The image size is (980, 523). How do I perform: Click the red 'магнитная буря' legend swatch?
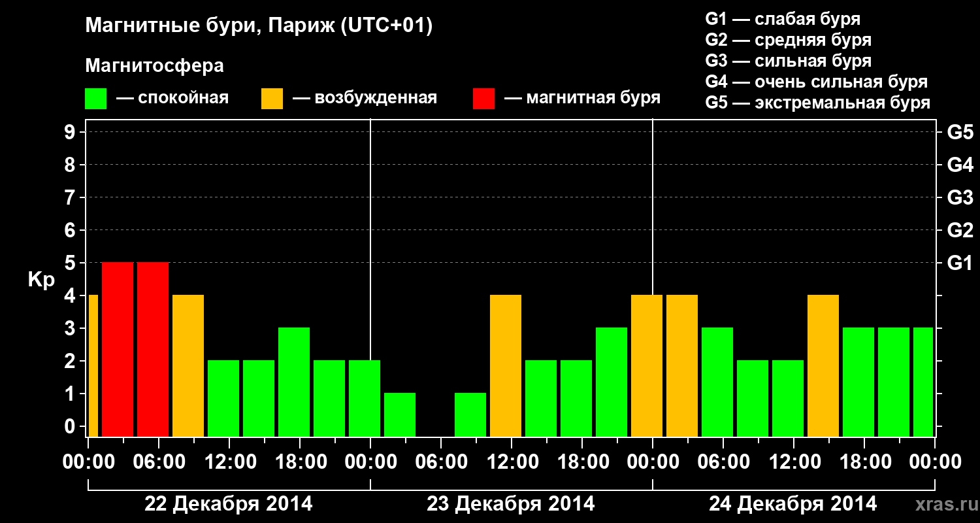[483, 99]
